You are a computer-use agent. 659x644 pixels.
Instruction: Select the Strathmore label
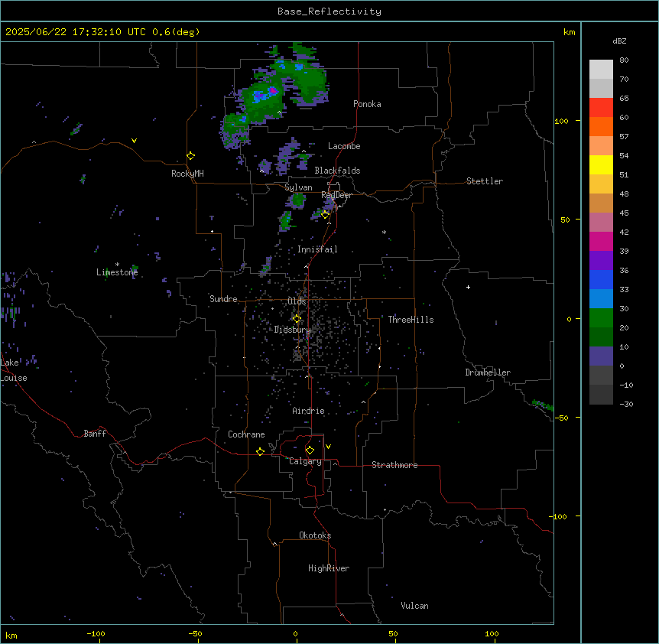pyautogui.click(x=394, y=465)
